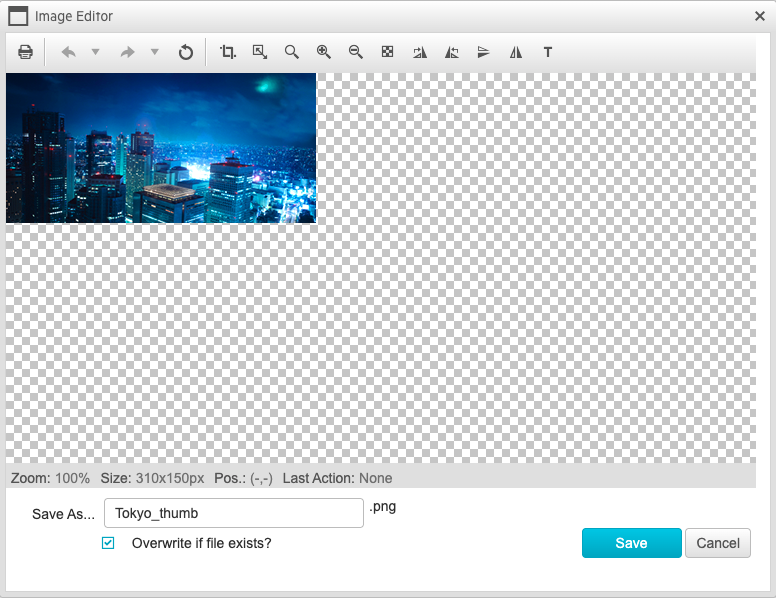Reset the image with circular arrow icon
The image size is (776, 598).
pyautogui.click(x=186, y=52)
